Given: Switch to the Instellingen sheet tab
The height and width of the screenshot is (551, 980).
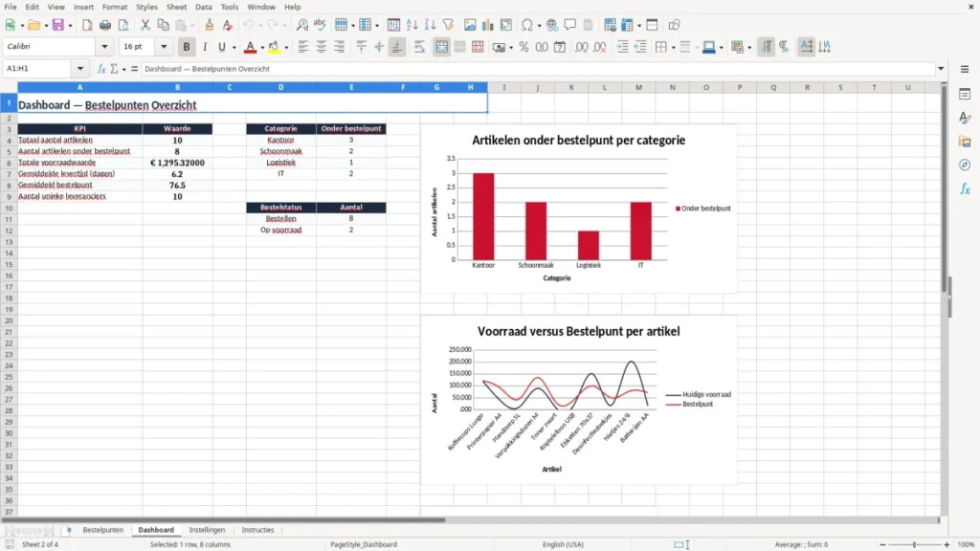Looking at the screenshot, I should [207, 530].
